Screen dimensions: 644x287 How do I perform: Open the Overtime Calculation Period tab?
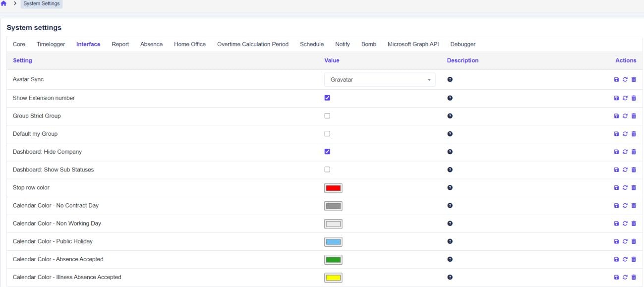(252, 44)
